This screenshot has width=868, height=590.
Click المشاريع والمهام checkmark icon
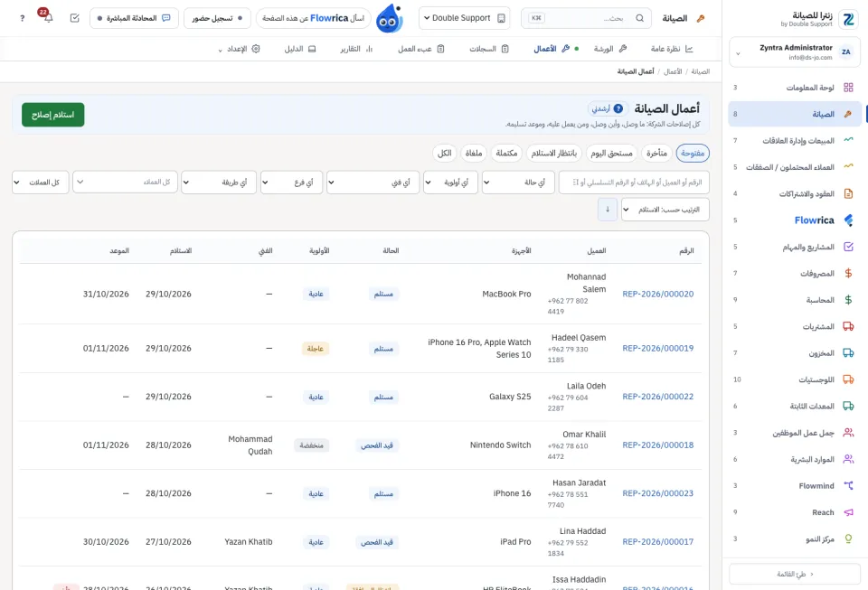click(848, 247)
